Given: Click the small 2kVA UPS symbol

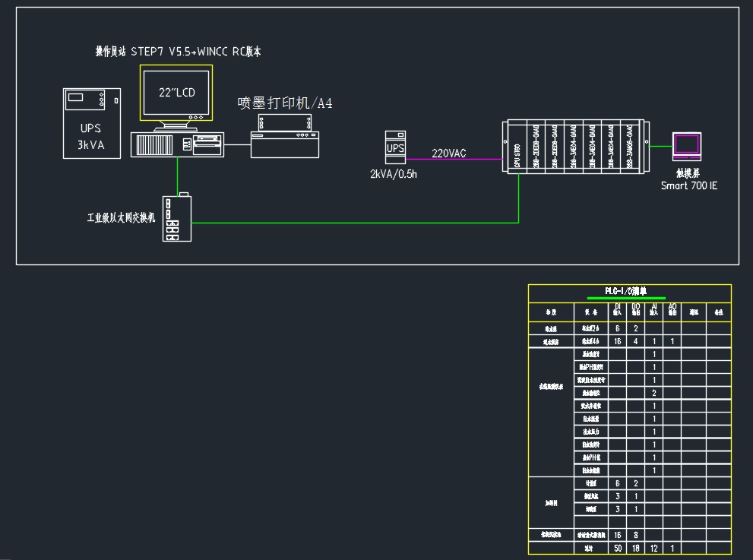Looking at the screenshot, I should click(395, 146).
